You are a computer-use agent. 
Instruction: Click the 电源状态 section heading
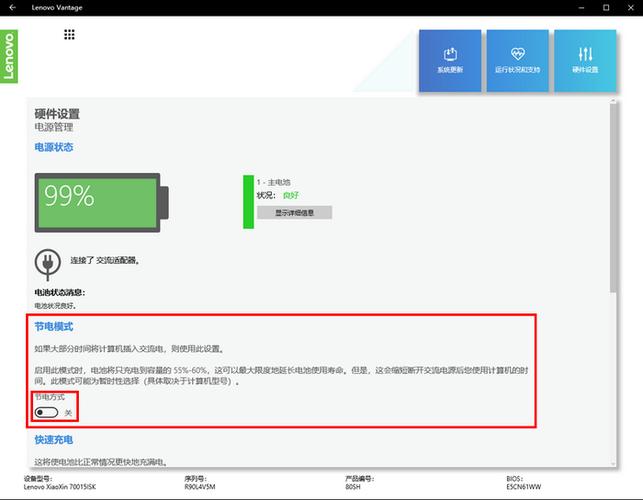point(54,147)
